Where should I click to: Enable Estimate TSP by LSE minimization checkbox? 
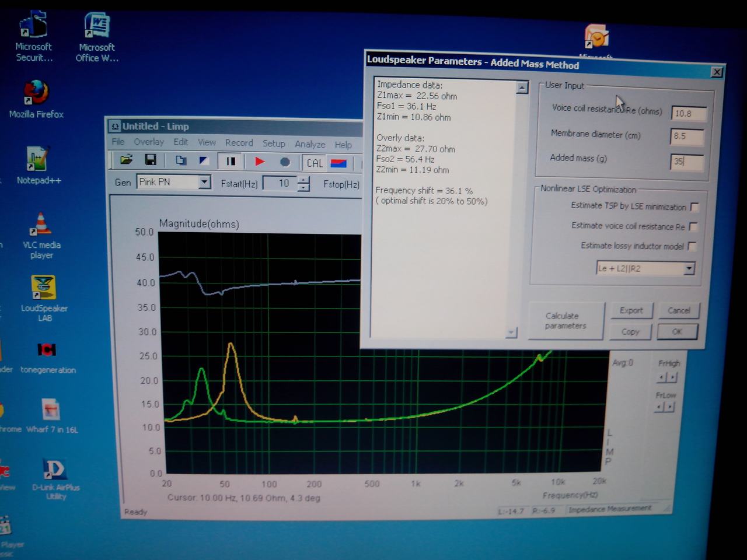pyautogui.click(x=694, y=207)
